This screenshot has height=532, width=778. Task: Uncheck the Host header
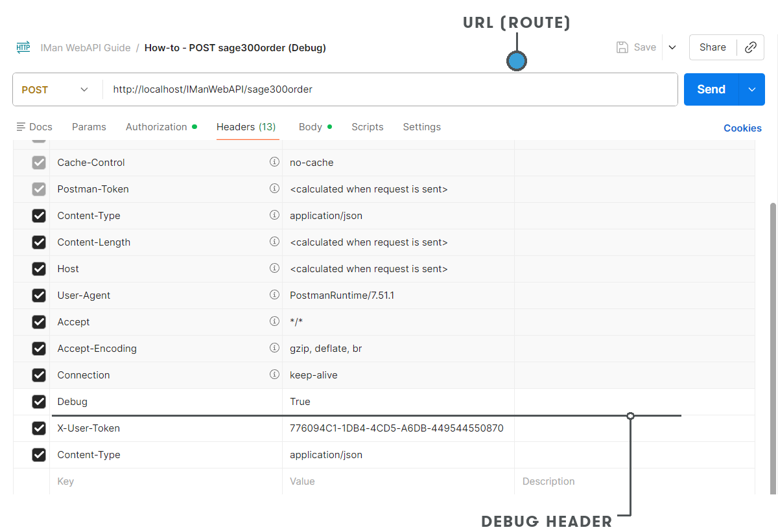(x=39, y=269)
